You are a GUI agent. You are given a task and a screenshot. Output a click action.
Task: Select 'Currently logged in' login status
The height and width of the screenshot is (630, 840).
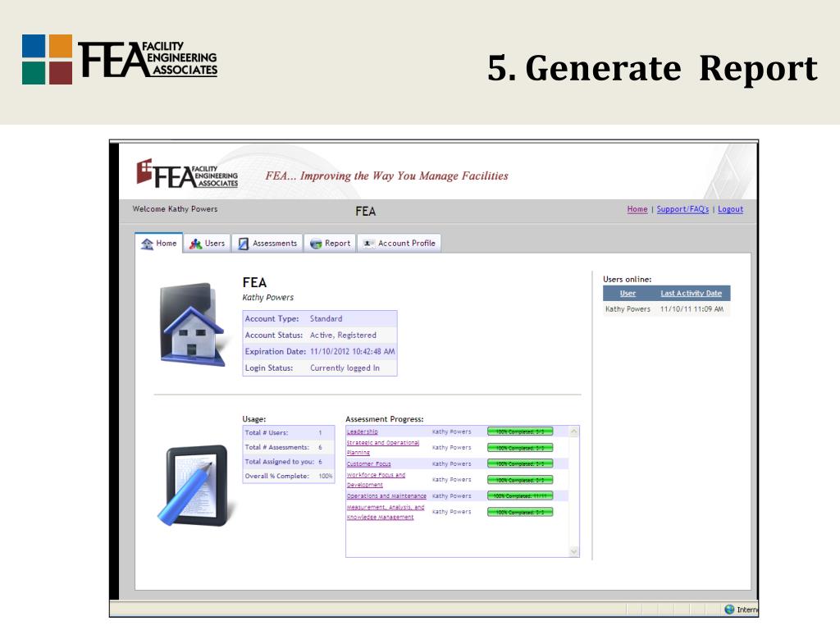tap(345, 368)
